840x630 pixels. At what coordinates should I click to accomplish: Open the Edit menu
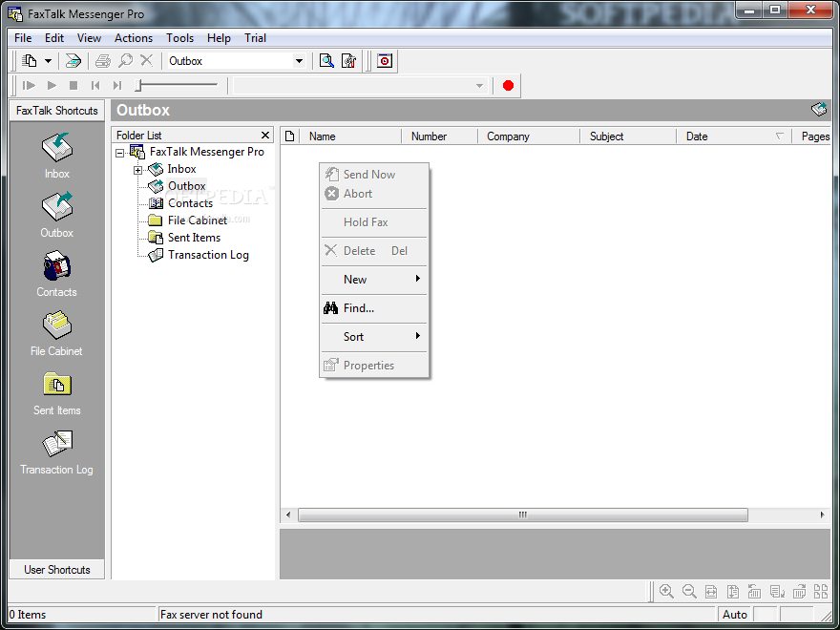click(54, 38)
